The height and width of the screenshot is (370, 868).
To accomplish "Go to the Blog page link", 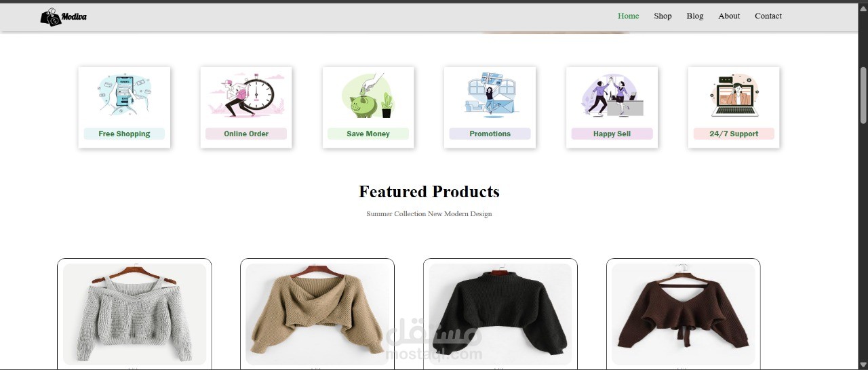I will [695, 16].
